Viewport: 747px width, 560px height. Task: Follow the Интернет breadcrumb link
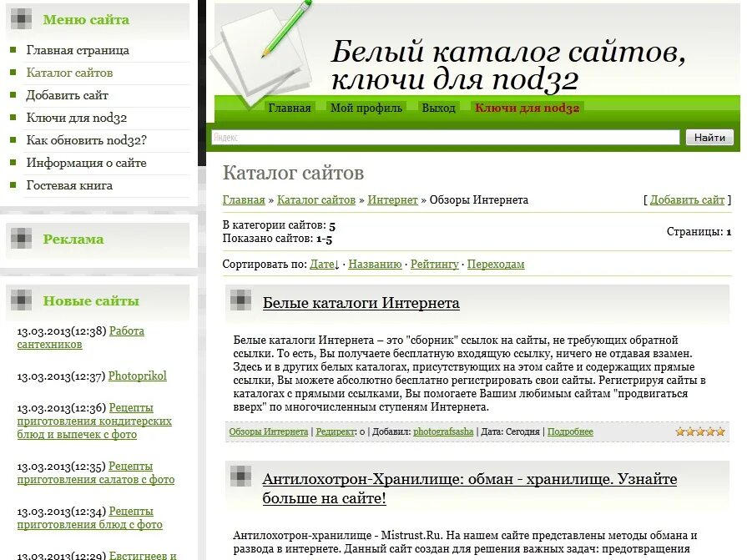[x=392, y=200]
